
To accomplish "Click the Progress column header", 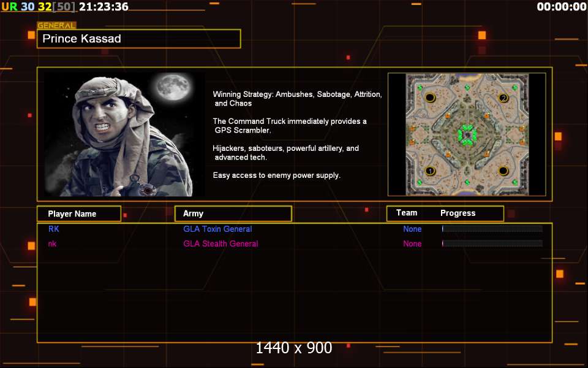I will (x=458, y=213).
